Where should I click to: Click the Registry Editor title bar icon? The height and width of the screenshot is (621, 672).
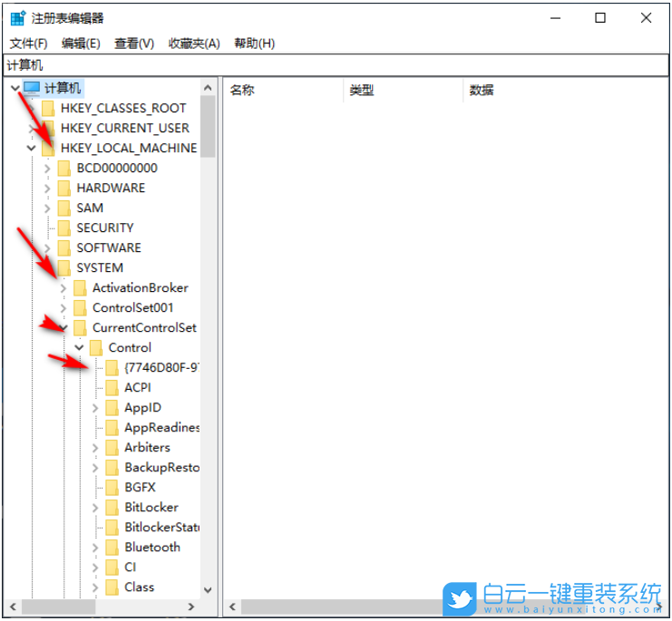(x=18, y=18)
